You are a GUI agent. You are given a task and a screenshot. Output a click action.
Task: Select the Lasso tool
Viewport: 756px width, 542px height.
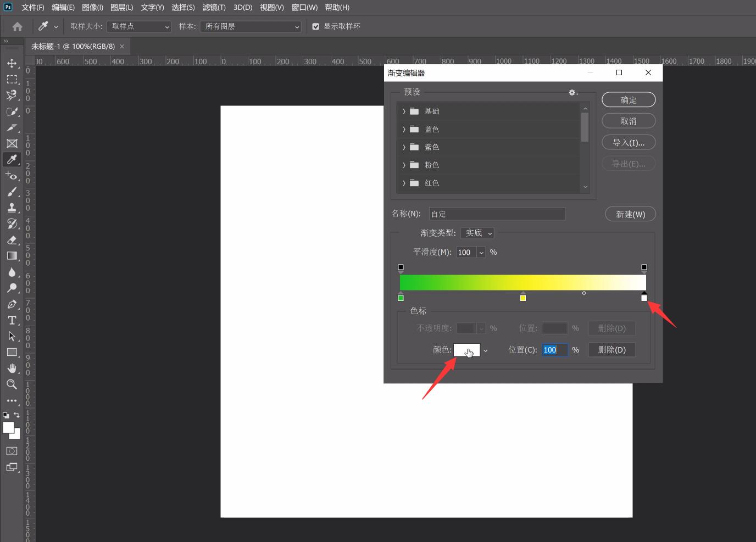(12, 96)
